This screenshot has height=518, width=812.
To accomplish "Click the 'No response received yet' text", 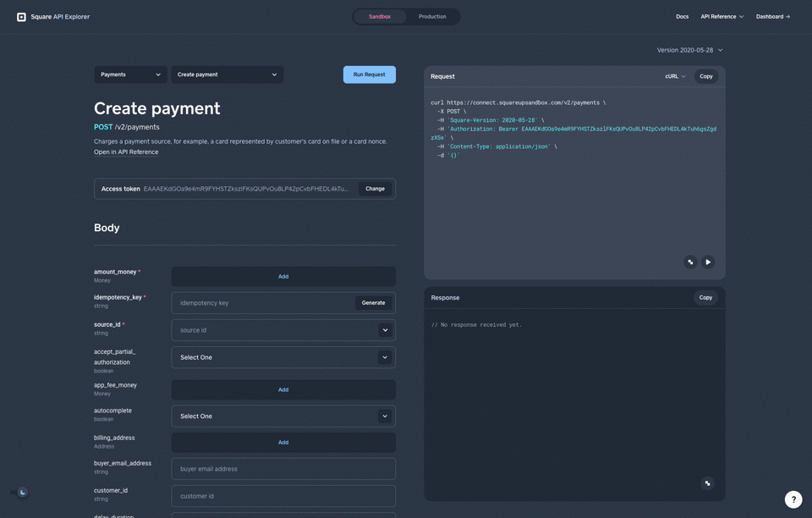I will [476, 325].
